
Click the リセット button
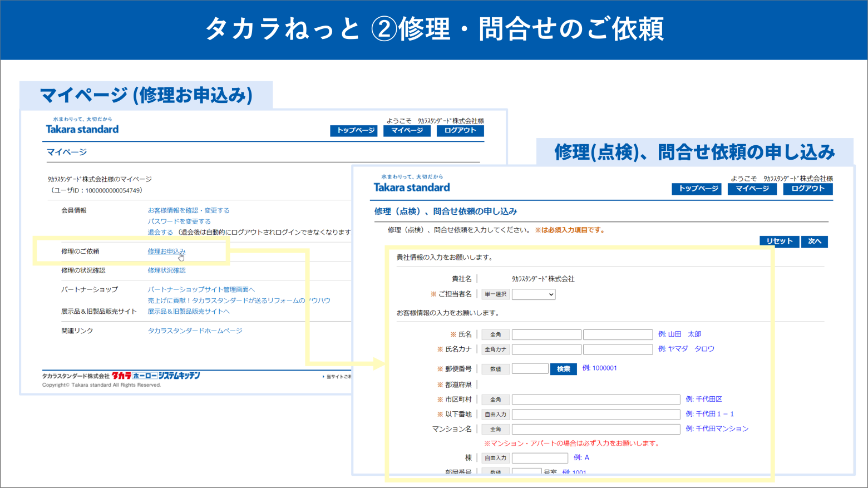click(780, 241)
